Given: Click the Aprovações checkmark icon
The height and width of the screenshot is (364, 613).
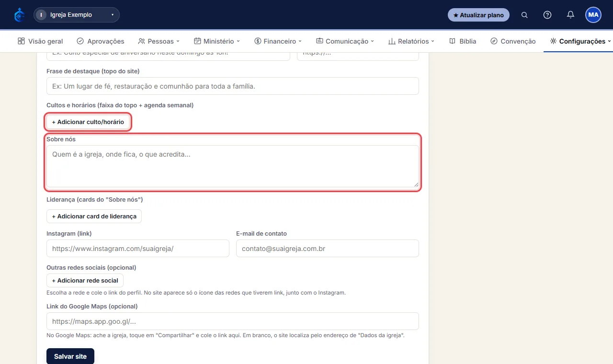Looking at the screenshot, I should coord(80,41).
